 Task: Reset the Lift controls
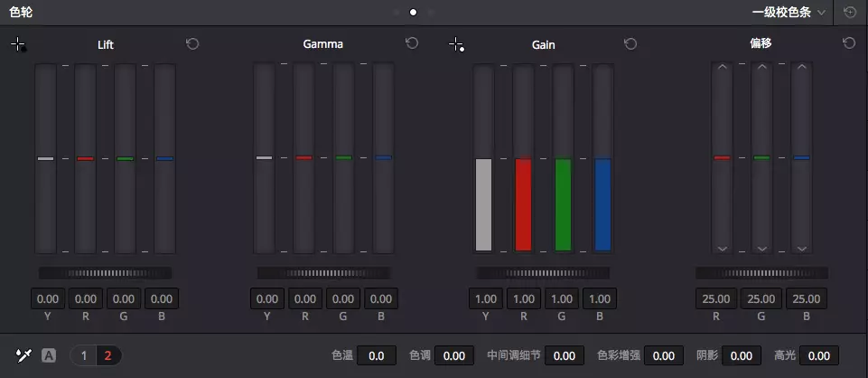tap(192, 43)
